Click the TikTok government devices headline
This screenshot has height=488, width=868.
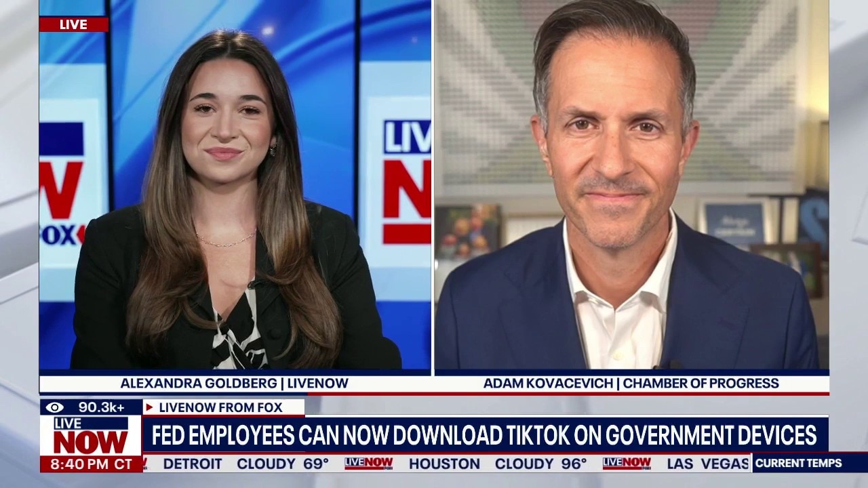[x=484, y=435]
